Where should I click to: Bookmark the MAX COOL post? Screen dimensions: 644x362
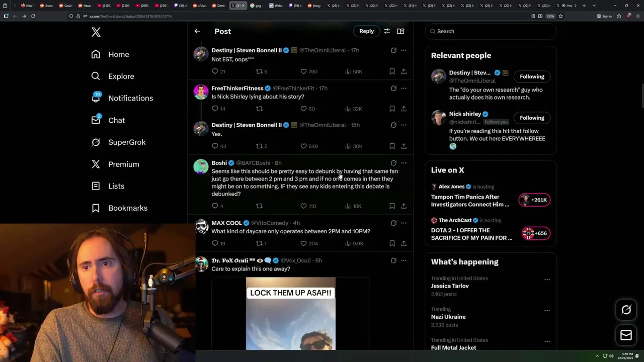[x=392, y=243]
